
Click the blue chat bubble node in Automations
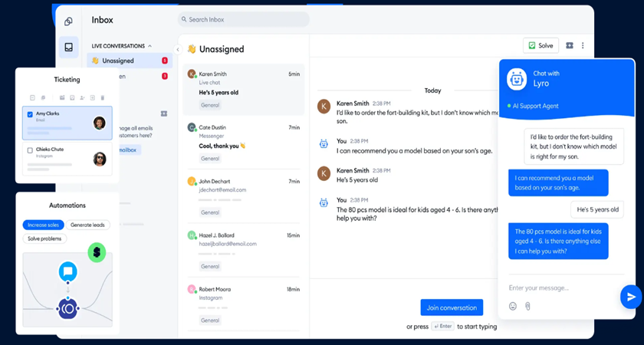pyautogui.click(x=67, y=271)
